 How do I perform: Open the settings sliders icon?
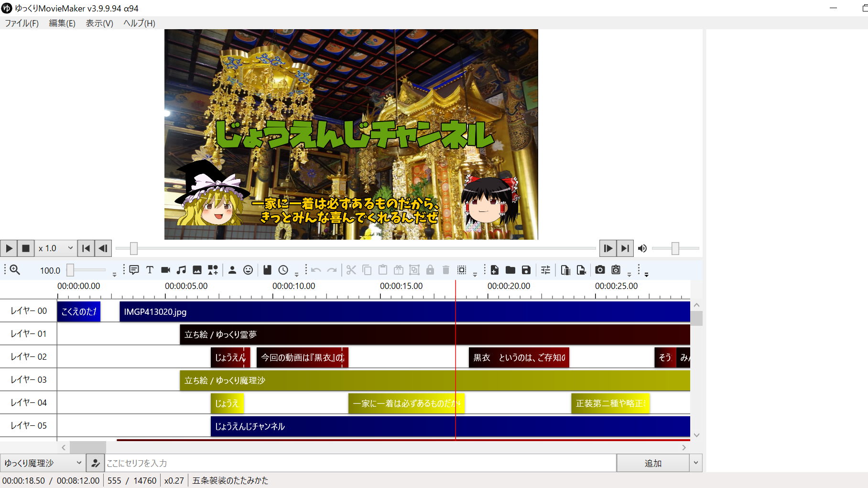[546, 270]
